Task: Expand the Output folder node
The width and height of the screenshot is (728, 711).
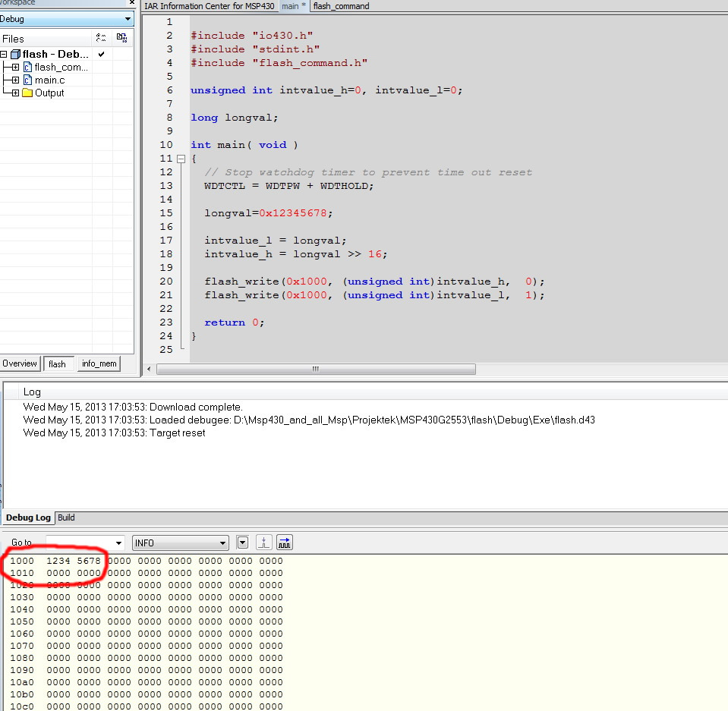Action: pyautogui.click(x=15, y=93)
